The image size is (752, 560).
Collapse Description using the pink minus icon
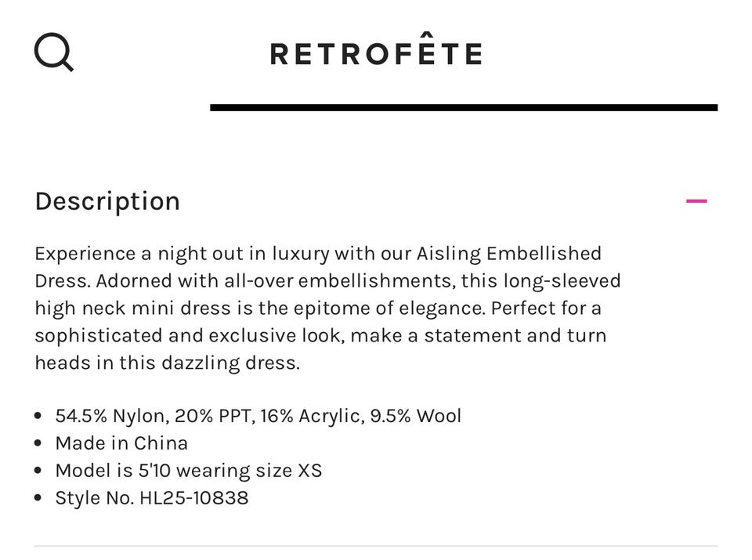pyautogui.click(x=696, y=201)
